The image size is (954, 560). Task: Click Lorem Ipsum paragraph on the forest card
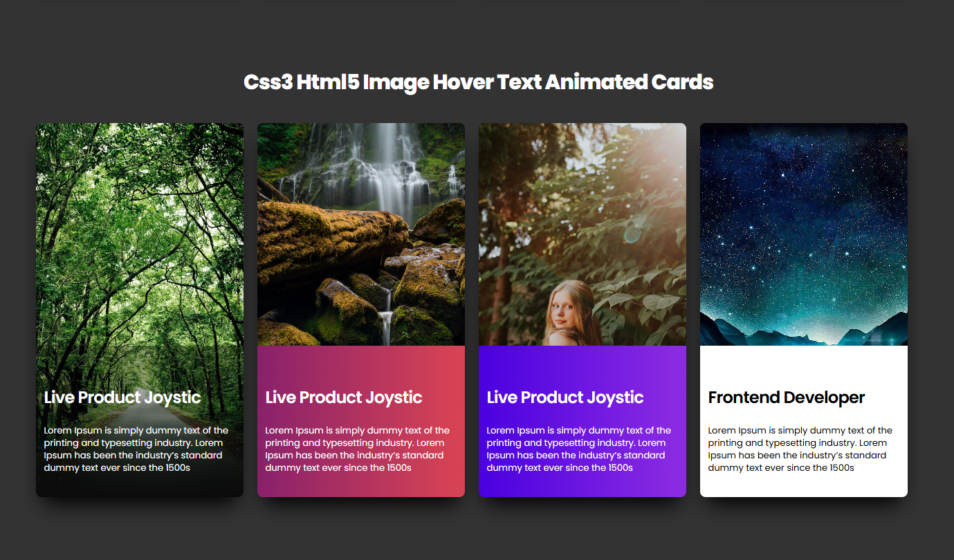tap(136, 449)
